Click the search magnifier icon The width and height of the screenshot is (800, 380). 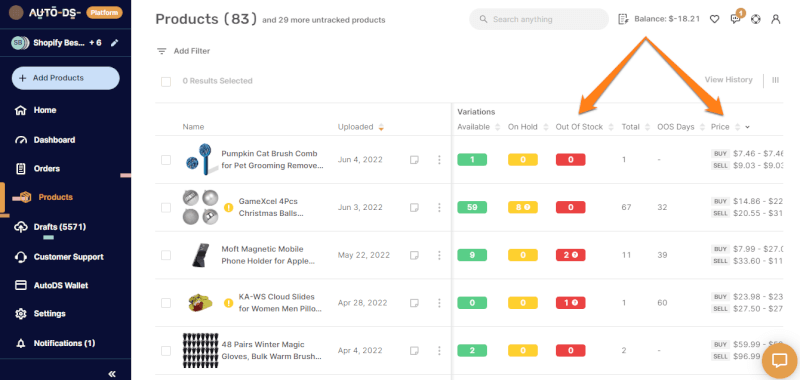(483, 19)
